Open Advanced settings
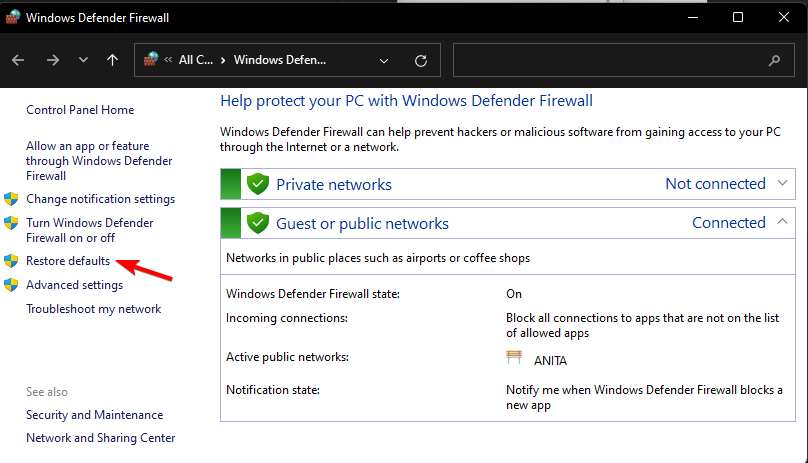This screenshot has height=463, width=808. coord(75,285)
